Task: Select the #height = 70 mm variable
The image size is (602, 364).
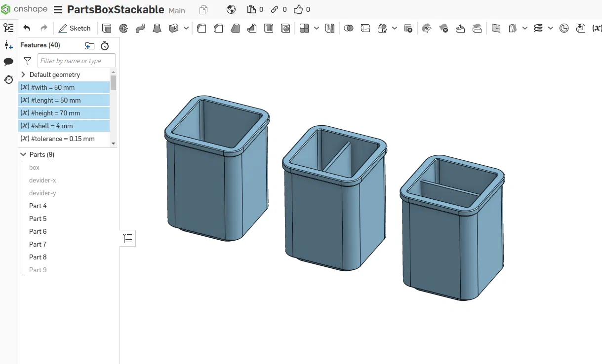Action: click(x=64, y=113)
